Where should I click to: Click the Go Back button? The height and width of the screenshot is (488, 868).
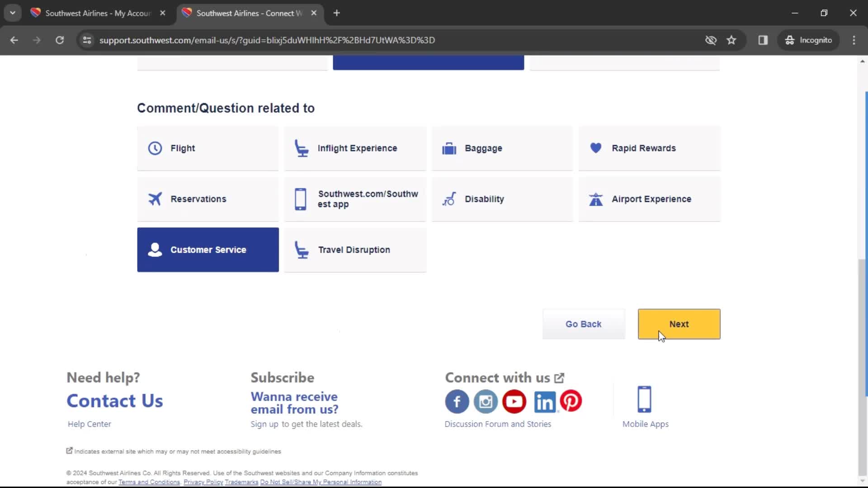[584, 324]
